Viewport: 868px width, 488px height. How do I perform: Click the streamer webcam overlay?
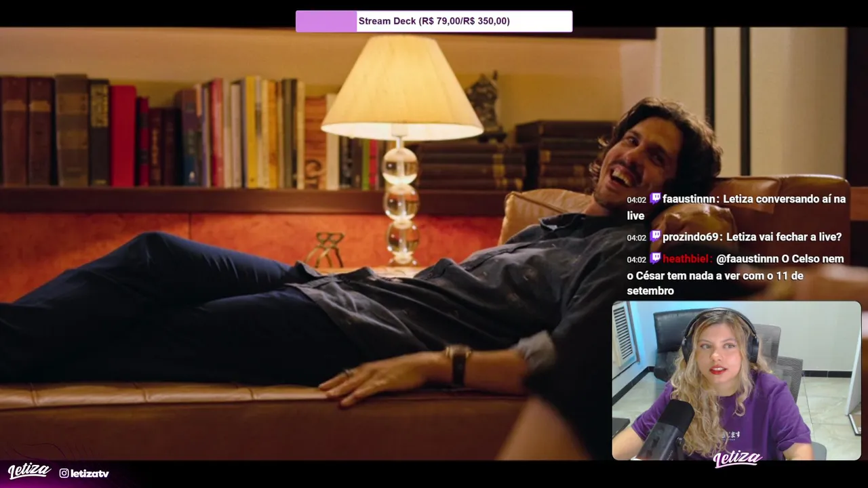point(736,381)
